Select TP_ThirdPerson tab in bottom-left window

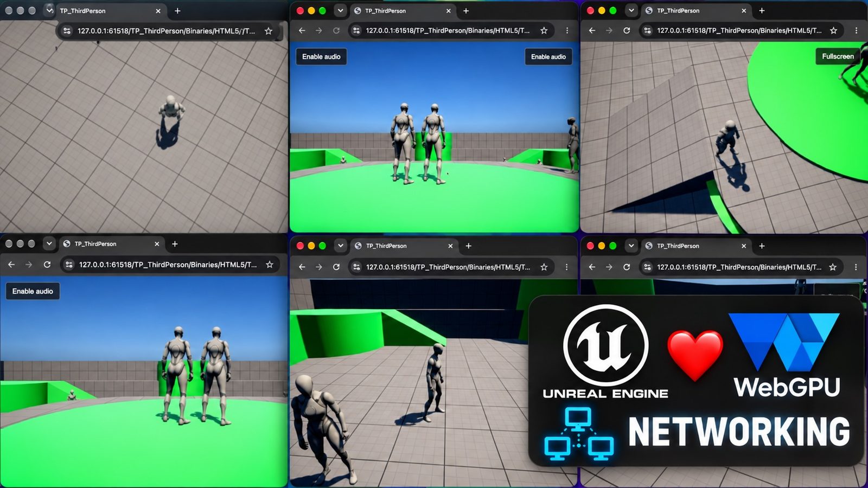tap(111, 244)
